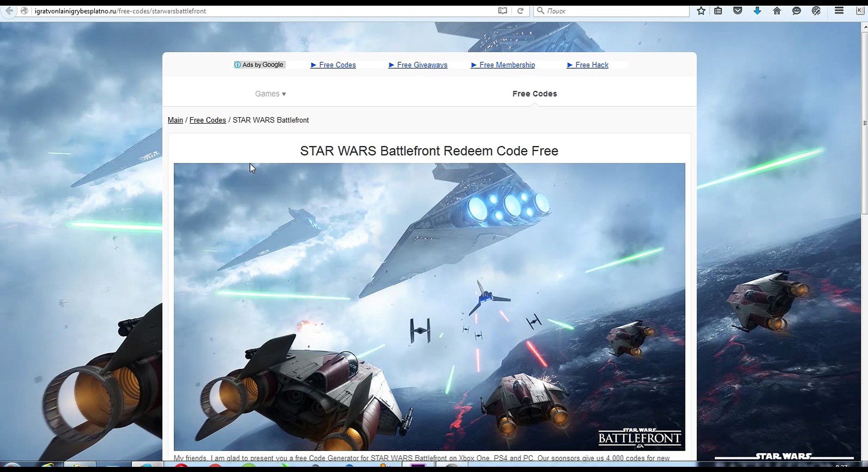Open the Firefox hamburger menu

coord(839,11)
